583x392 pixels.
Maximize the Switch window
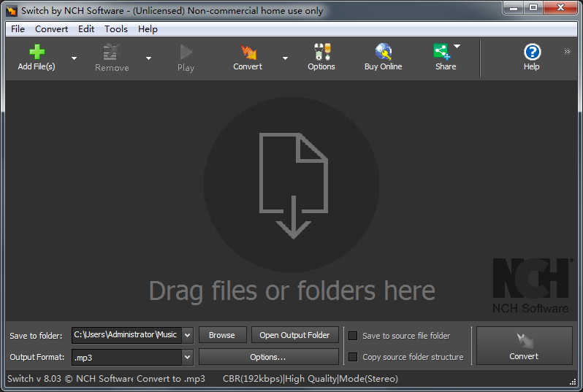533,8
